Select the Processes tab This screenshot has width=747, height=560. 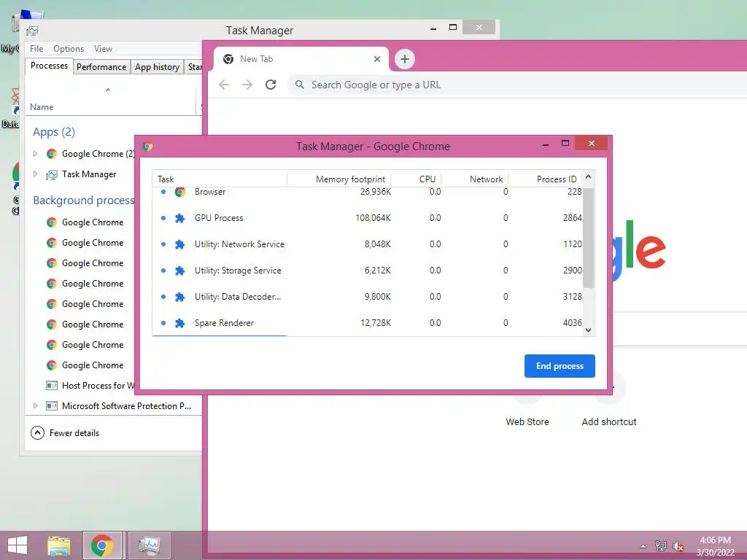[x=49, y=66]
